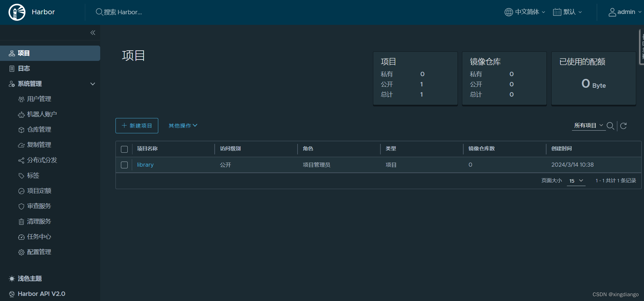
Task: Collapse the sidebar with double-chevron icon
Action: pyautogui.click(x=93, y=33)
